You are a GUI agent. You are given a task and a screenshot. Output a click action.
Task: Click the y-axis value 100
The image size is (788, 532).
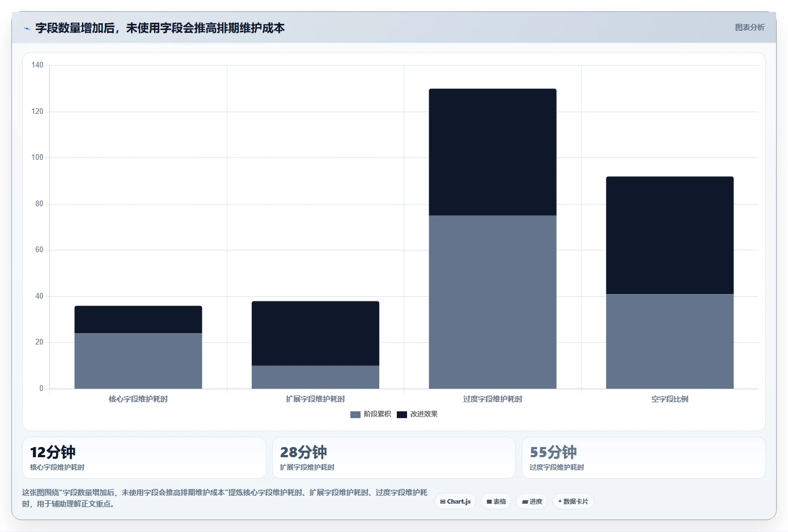click(x=37, y=158)
